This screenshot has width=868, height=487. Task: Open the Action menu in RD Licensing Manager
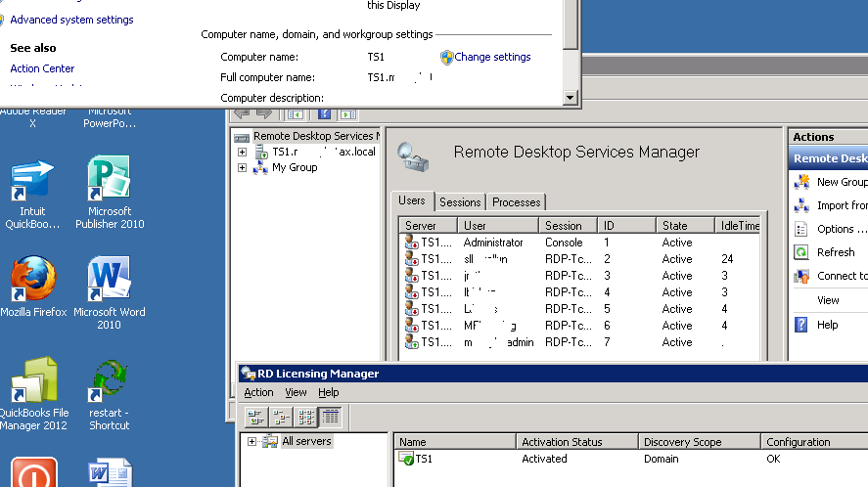tap(258, 392)
